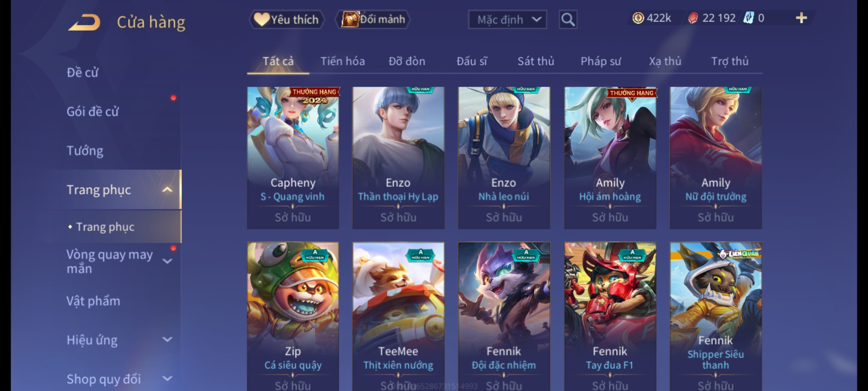The width and height of the screenshot is (868, 391).
Task: Expand the Shop quy đổi section
Action: (167, 379)
